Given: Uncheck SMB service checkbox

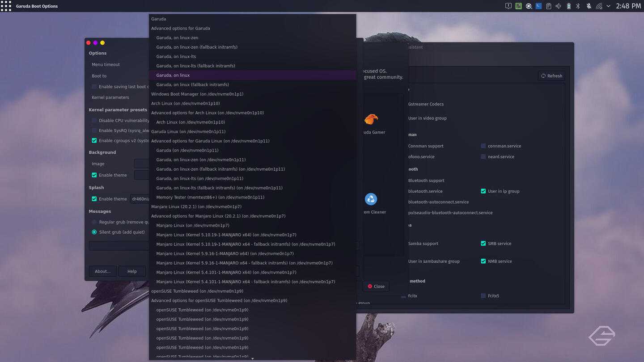Looking at the screenshot, I should pyautogui.click(x=483, y=244).
